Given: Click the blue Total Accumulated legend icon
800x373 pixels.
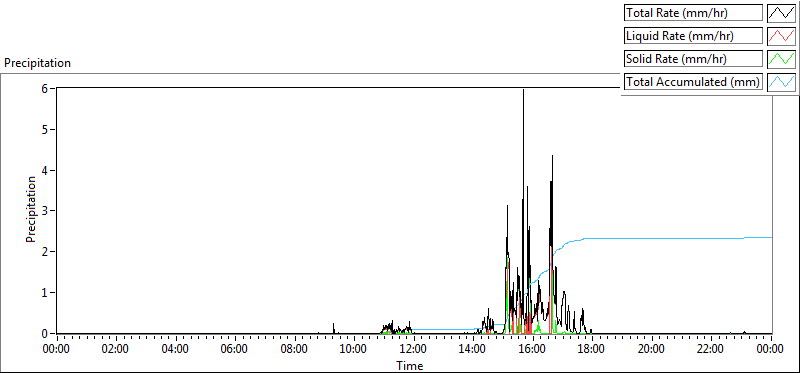Looking at the screenshot, I should point(782,82).
